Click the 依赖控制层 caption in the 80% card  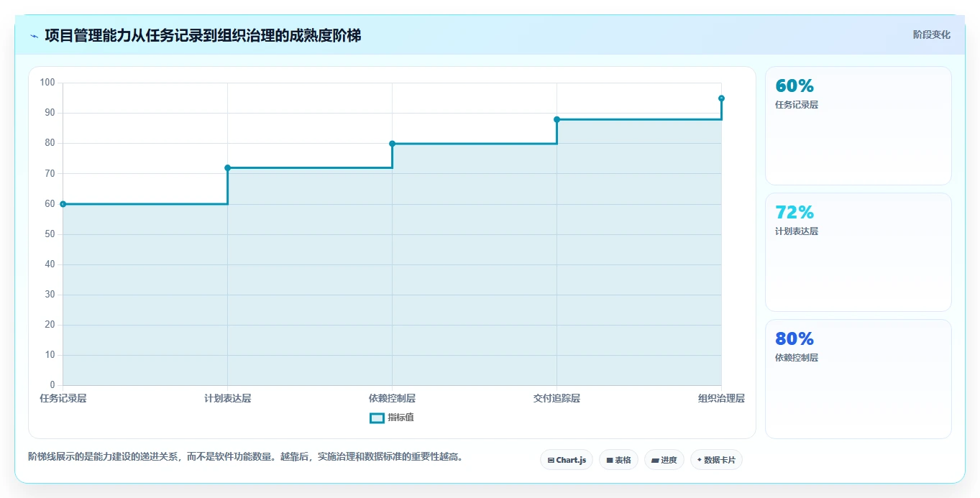click(x=797, y=358)
